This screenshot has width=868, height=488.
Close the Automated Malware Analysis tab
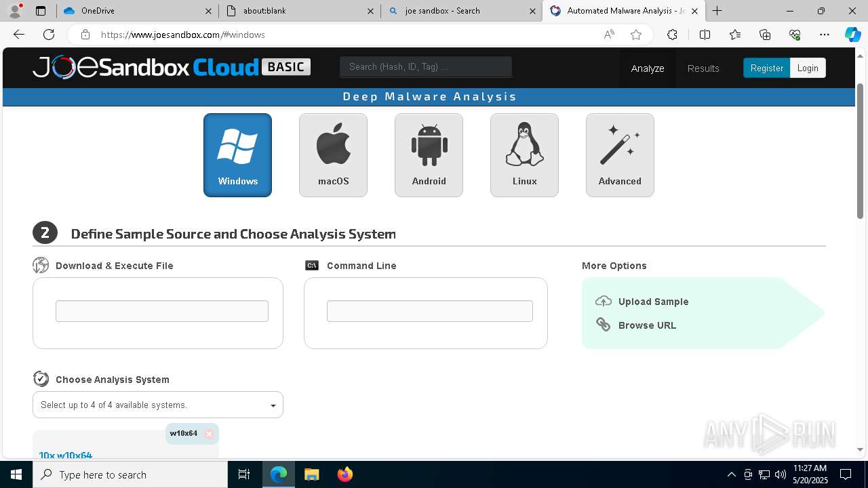[694, 11]
